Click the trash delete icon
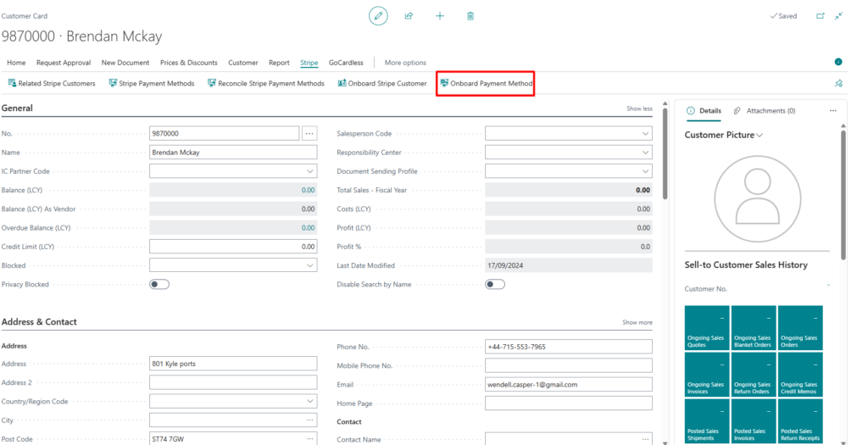868x445 pixels. (470, 16)
